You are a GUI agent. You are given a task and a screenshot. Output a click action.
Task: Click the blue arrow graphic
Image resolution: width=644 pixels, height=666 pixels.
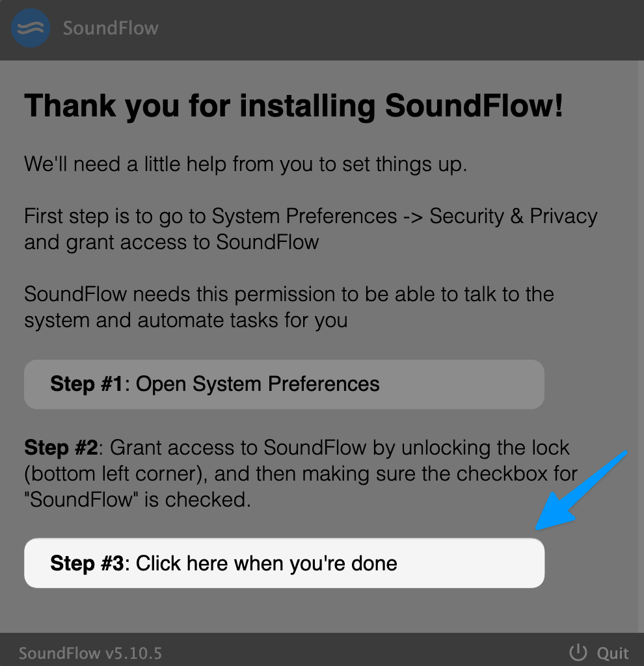point(581,491)
